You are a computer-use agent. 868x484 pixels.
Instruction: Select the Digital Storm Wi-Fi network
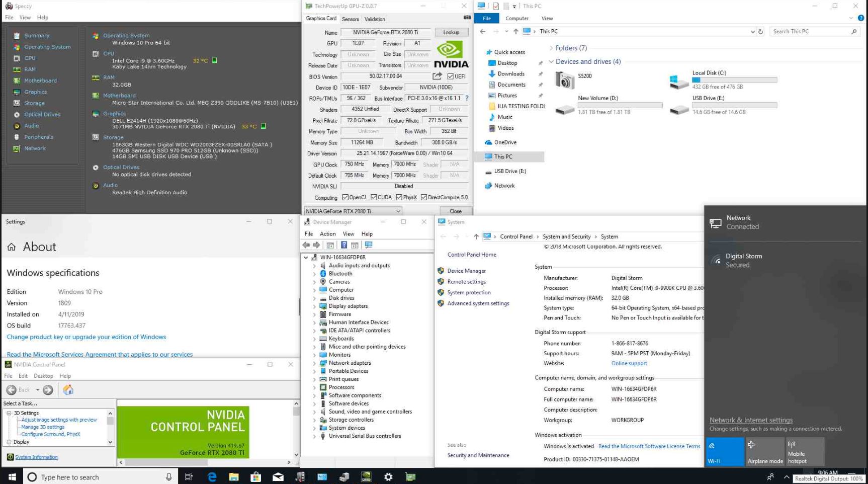click(785, 261)
